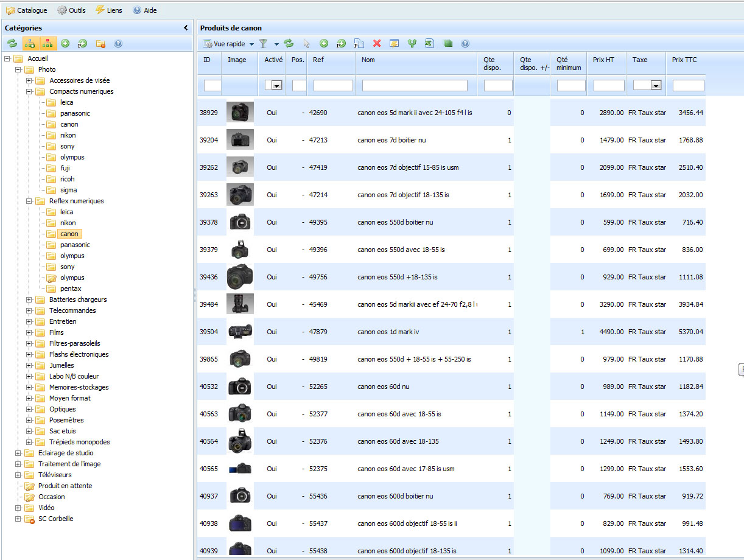Open the Taxe column filter dropdown

[x=656, y=86]
